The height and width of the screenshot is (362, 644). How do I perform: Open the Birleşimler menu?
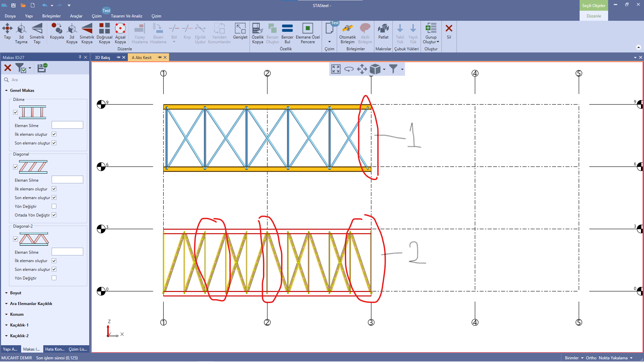51,16
